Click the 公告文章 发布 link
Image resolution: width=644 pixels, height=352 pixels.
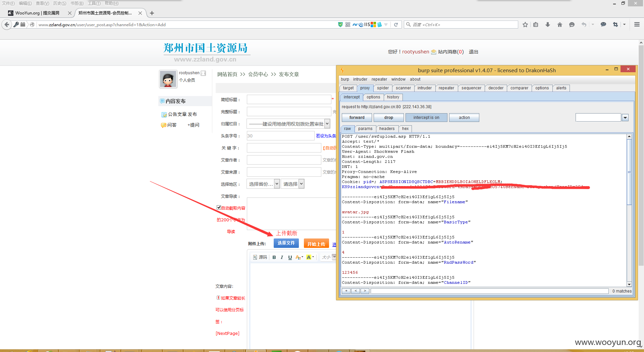(182, 114)
